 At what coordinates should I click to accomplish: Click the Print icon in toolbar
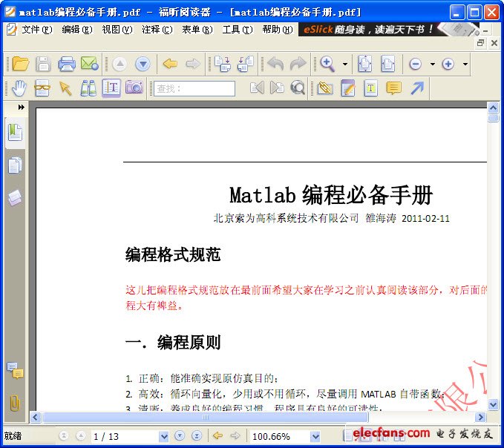[x=67, y=65]
